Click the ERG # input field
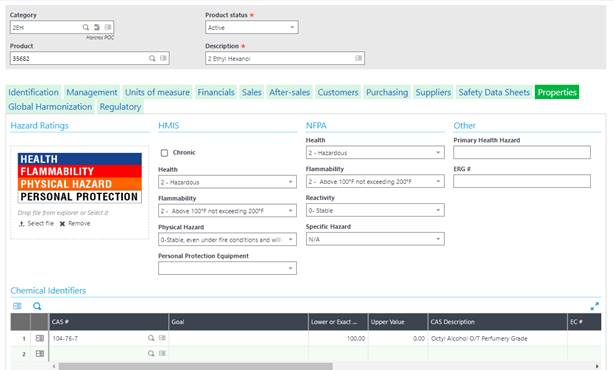614x370 pixels. click(522, 181)
